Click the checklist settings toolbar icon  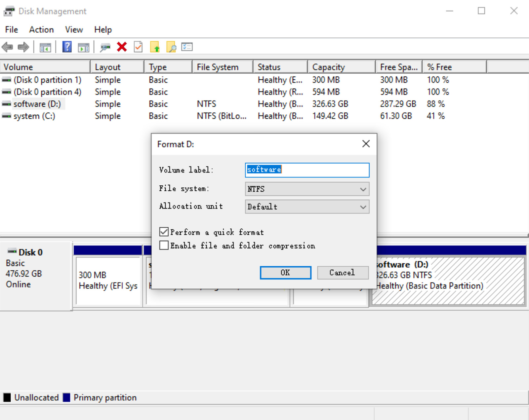tap(187, 47)
